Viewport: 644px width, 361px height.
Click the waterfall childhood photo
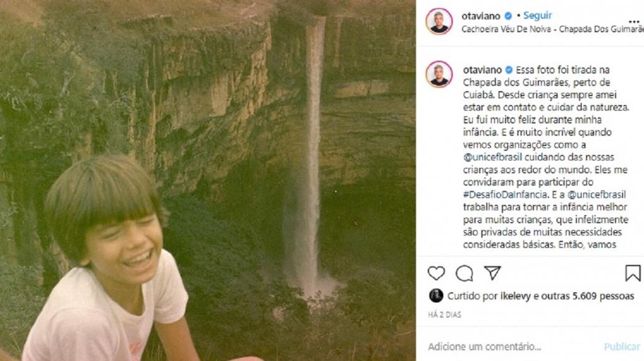tap(208, 181)
